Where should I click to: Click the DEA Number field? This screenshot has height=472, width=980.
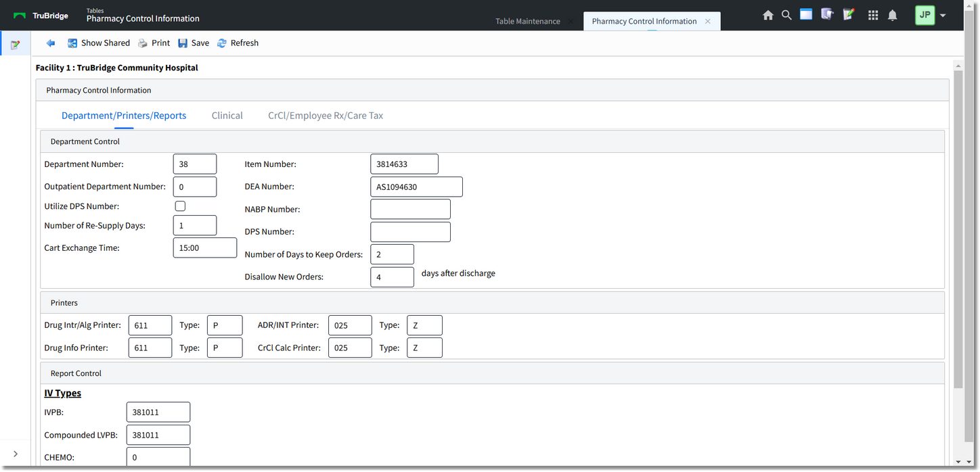[x=417, y=187]
